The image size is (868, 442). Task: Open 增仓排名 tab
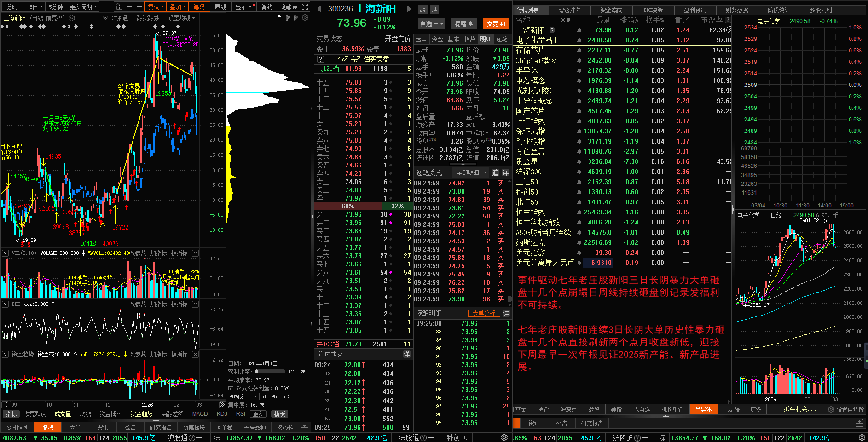[x=569, y=10]
